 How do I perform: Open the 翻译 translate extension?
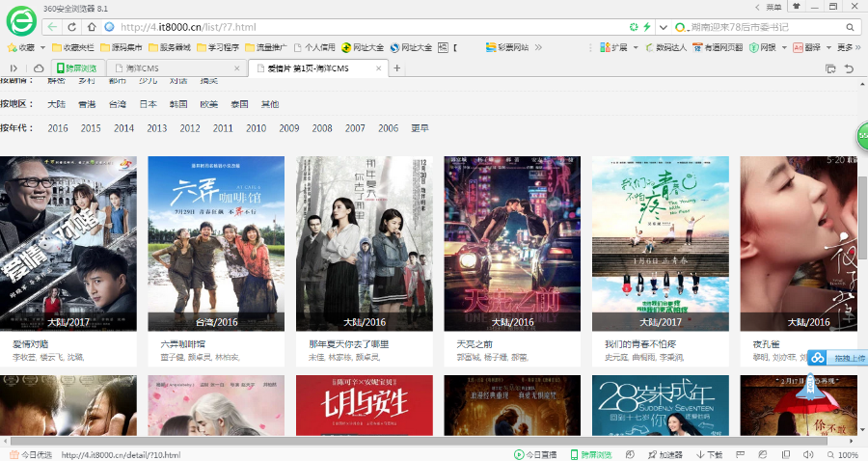[807, 47]
